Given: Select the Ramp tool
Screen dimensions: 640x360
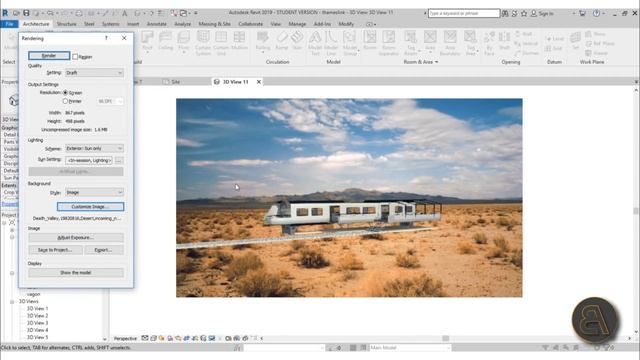Looking at the screenshot, I should 282,41.
